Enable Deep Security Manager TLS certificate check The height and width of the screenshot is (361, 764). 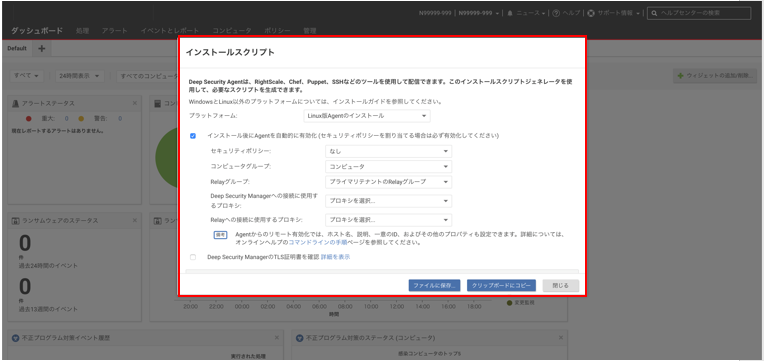point(193,257)
